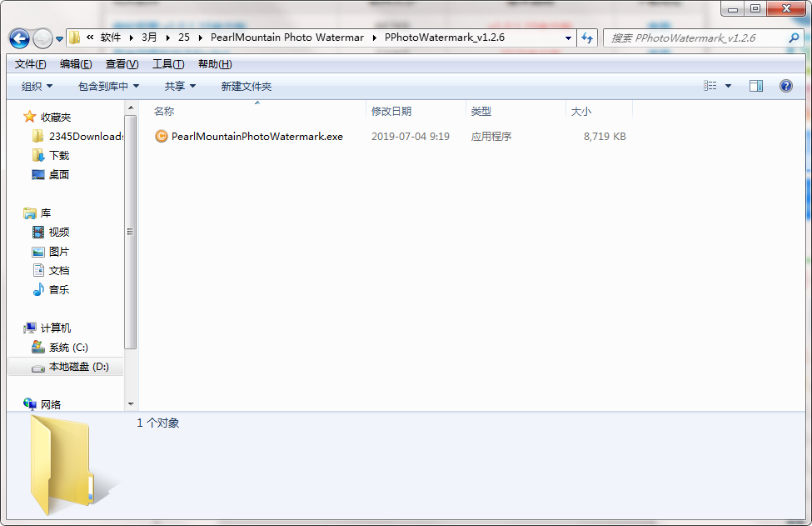Viewport: 812px width, 526px height.
Task: Select 计算机 in the navigation pane
Action: pyautogui.click(x=56, y=328)
